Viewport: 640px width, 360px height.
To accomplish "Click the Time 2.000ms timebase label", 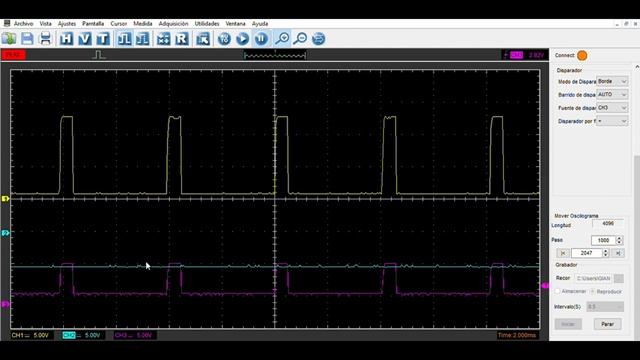I will tap(517, 336).
